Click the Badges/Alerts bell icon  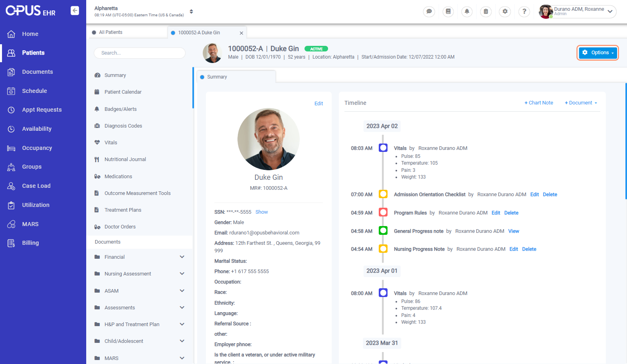pyautogui.click(x=97, y=109)
